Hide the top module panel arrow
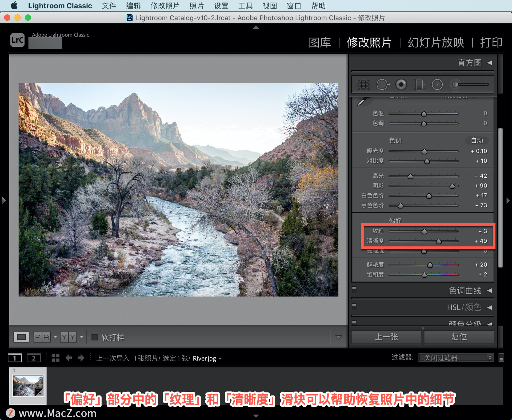Screen dimensions: 512x420 pos(256,27)
